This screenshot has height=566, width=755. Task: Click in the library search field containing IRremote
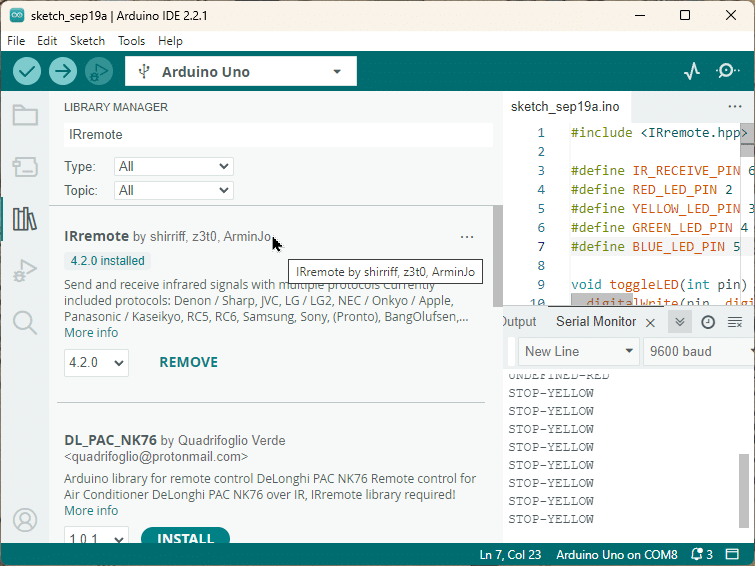pos(278,134)
